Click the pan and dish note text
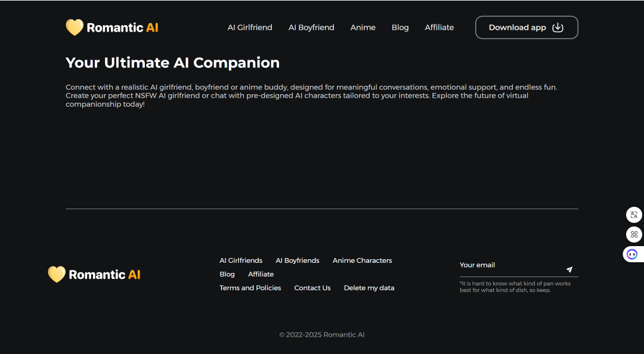The height and width of the screenshot is (354, 644). (515, 287)
